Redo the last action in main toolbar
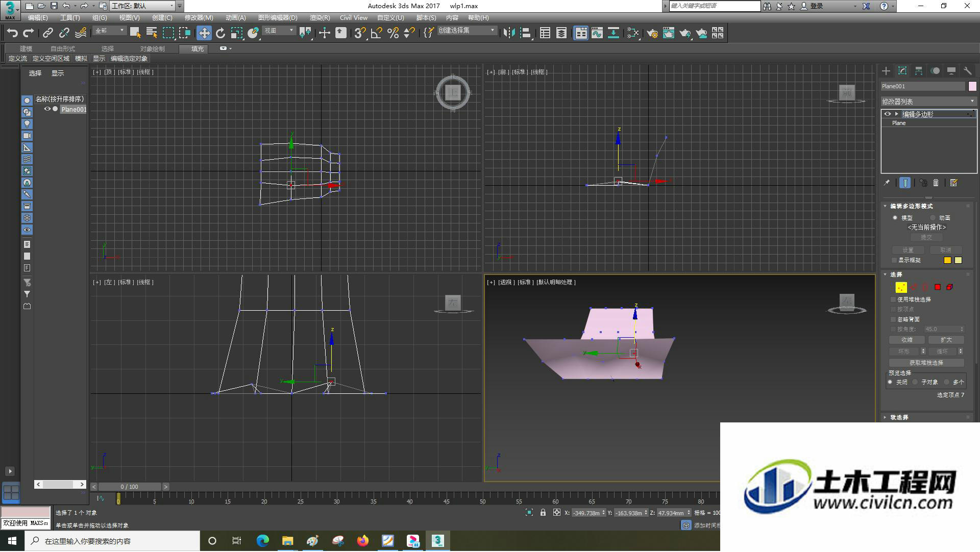980x552 pixels. [x=29, y=33]
